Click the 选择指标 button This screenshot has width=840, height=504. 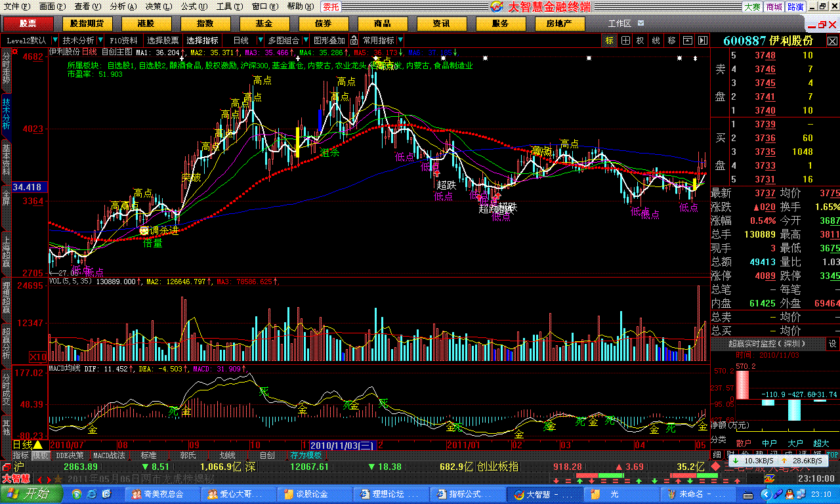(x=202, y=41)
